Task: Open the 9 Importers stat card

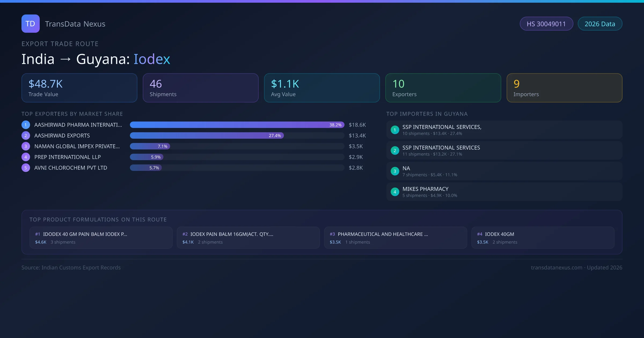Action: [x=564, y=88]
